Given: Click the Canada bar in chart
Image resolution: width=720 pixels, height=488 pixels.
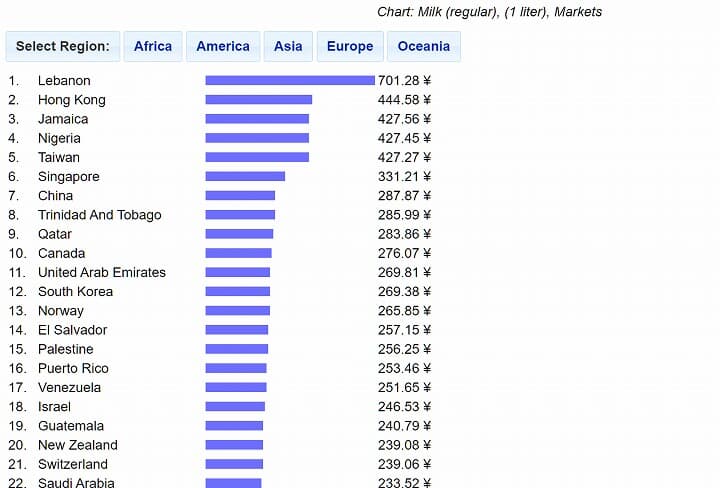Looking at the screenshot, I should click(x=238, y=253).
